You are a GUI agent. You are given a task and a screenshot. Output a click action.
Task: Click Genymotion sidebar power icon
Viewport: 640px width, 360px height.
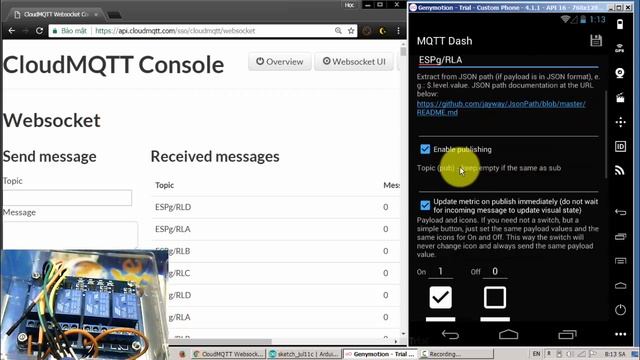point(620,310)
